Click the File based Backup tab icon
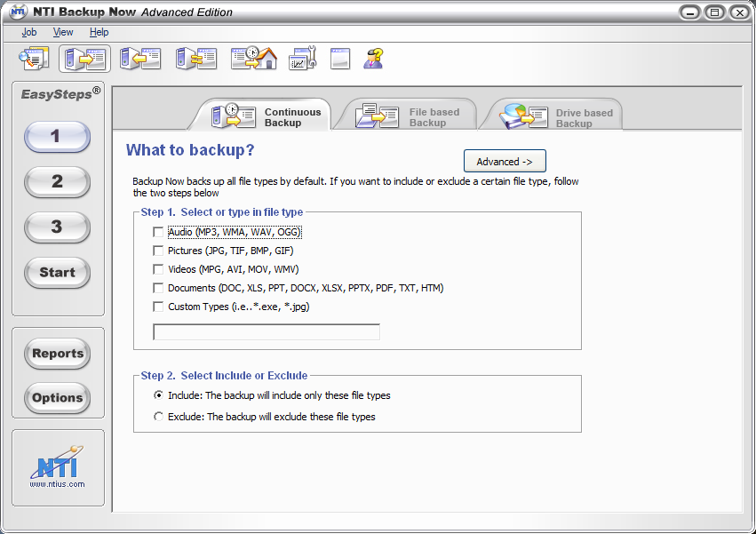The width and height of the screenshot is (756, 534). [x=377, y=116]
